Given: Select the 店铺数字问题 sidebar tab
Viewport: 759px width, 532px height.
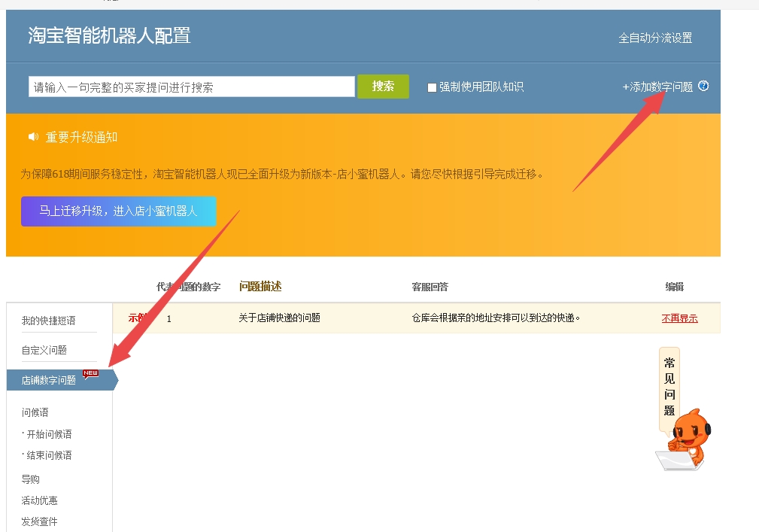Looking at the screenshot, I should (x=49, y=380).
